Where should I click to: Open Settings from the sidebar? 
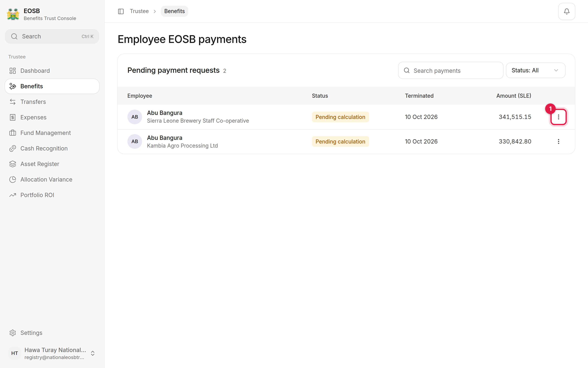point(52,333)
